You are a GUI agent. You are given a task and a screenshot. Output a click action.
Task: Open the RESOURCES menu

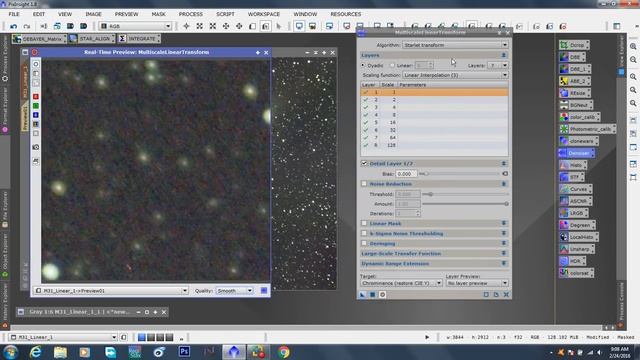pos(346,14)
